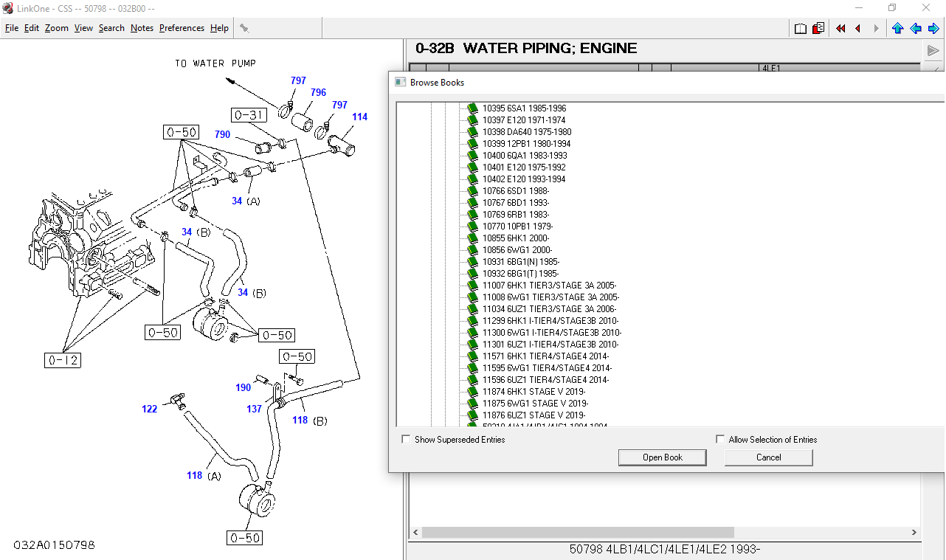Click part callout 796 in diagram
Viewport: 946px width, 560px height.
(318, 93)
